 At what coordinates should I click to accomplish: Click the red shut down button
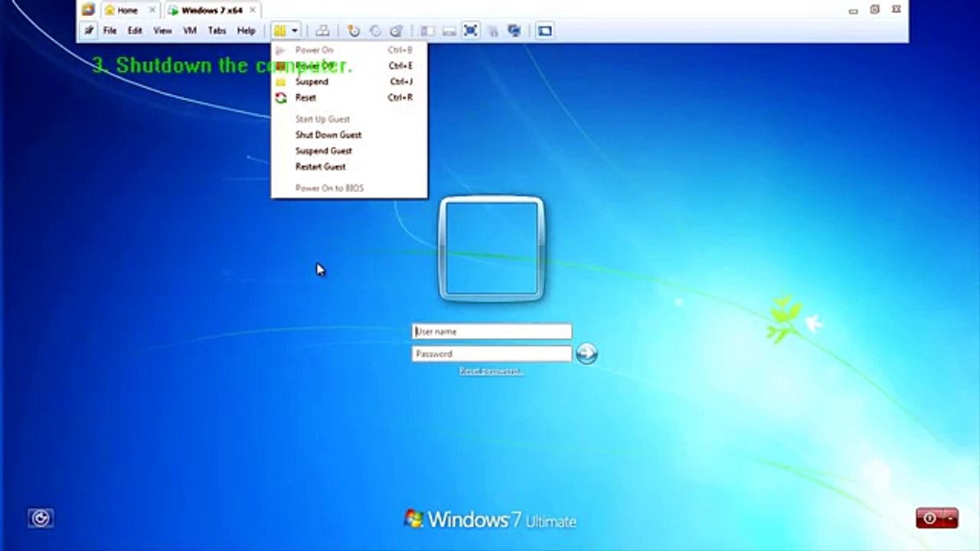pyautogui.click(x=929, y=518)
